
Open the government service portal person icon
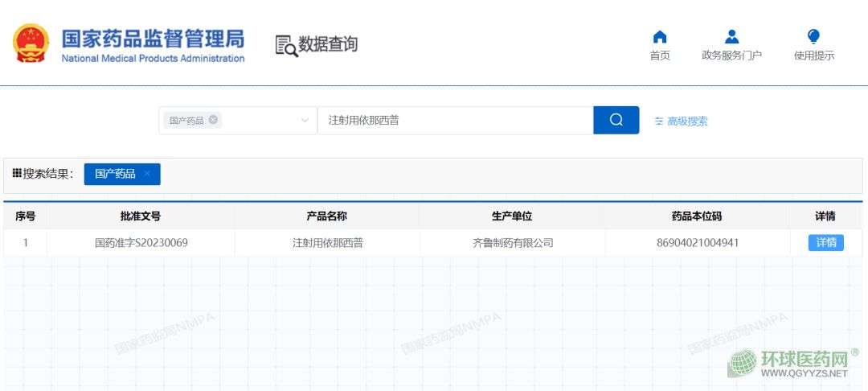click(x=731, y=37)
